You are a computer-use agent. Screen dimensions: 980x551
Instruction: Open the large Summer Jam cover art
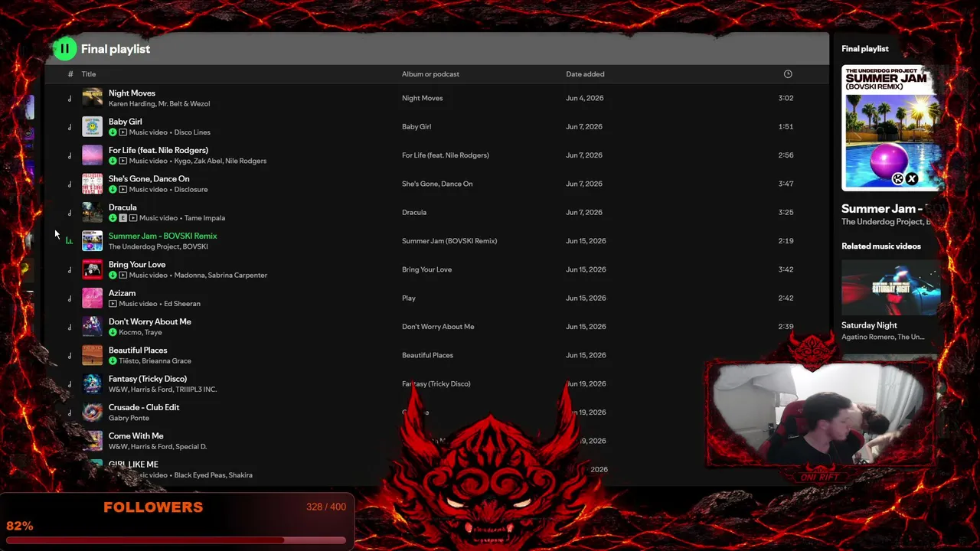[x=891, y=128]
